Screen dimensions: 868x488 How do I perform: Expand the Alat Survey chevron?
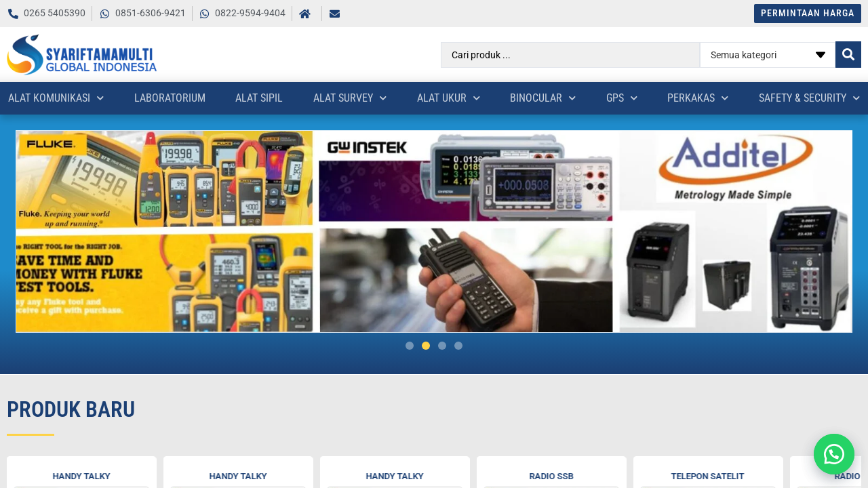pyautogui.click(x=383, y=98)
